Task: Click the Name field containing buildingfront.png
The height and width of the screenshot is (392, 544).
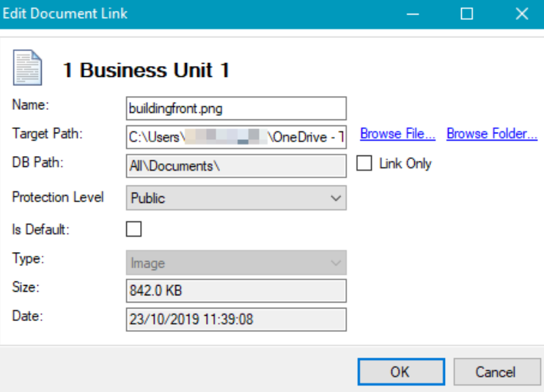Action: (x=235, y=108)
